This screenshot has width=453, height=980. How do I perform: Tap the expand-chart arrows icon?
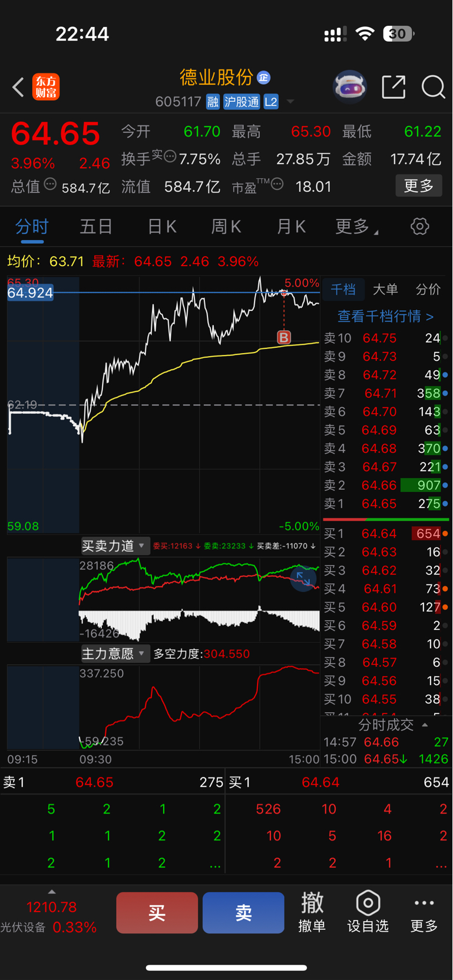pos(303,579)
